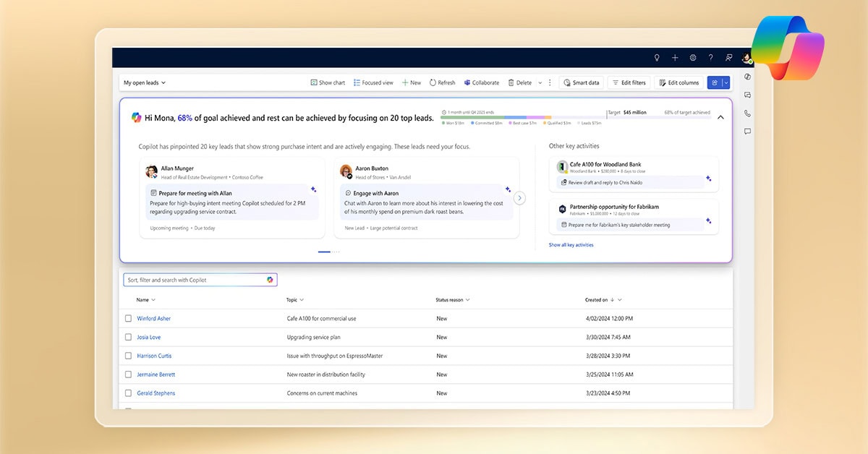Click the plus quick-create icon in header

point(675,58)
